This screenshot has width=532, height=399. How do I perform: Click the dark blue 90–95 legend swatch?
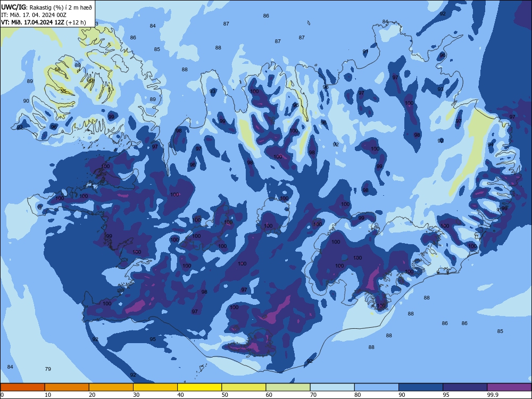pyautogui.click(x=421, y=387)
